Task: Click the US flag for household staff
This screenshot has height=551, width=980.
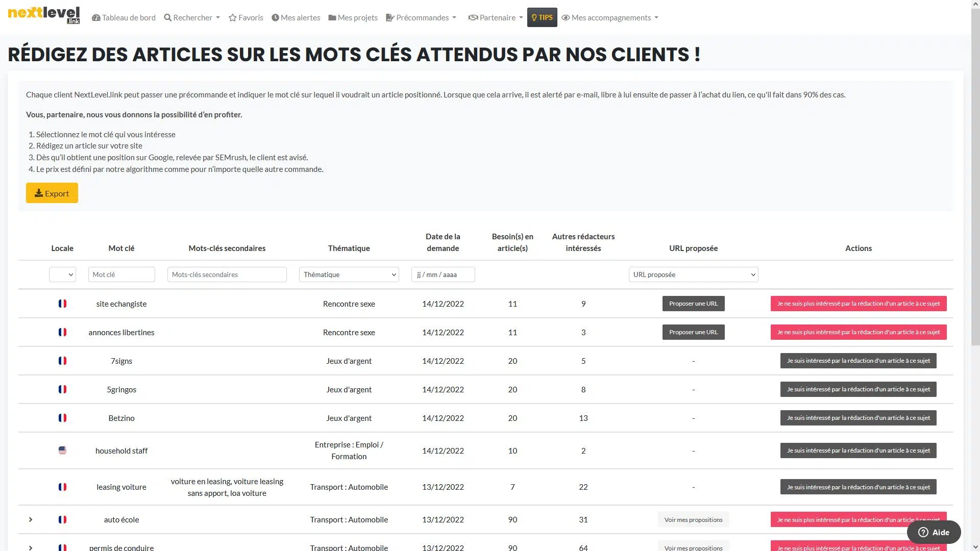Action: click(62, 450)
